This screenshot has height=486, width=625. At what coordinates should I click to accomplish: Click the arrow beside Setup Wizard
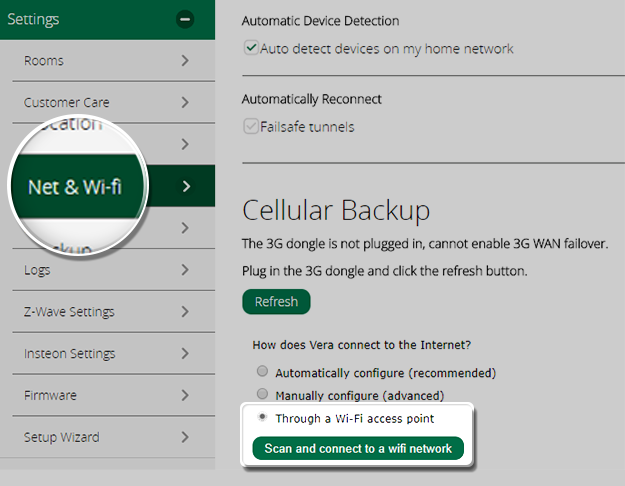[185, 438]
